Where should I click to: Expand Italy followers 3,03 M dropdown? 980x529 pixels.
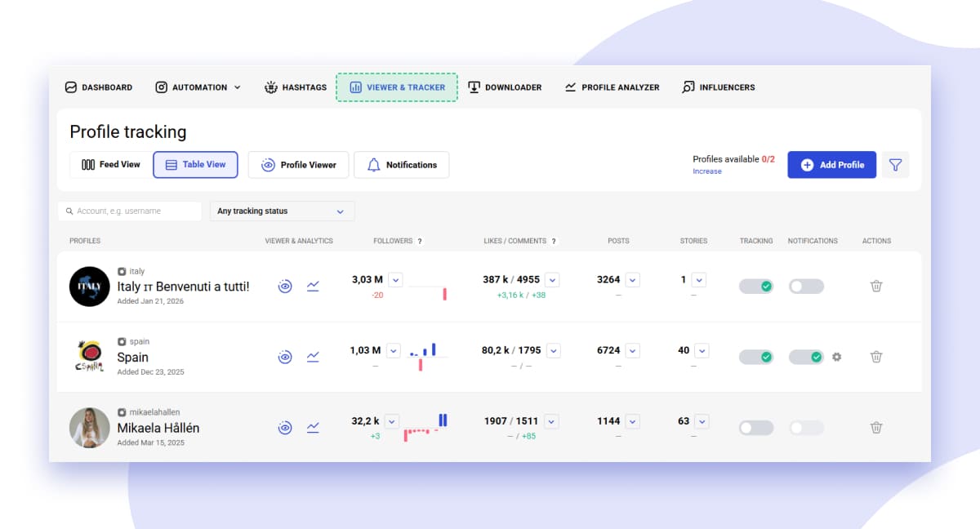395,280
